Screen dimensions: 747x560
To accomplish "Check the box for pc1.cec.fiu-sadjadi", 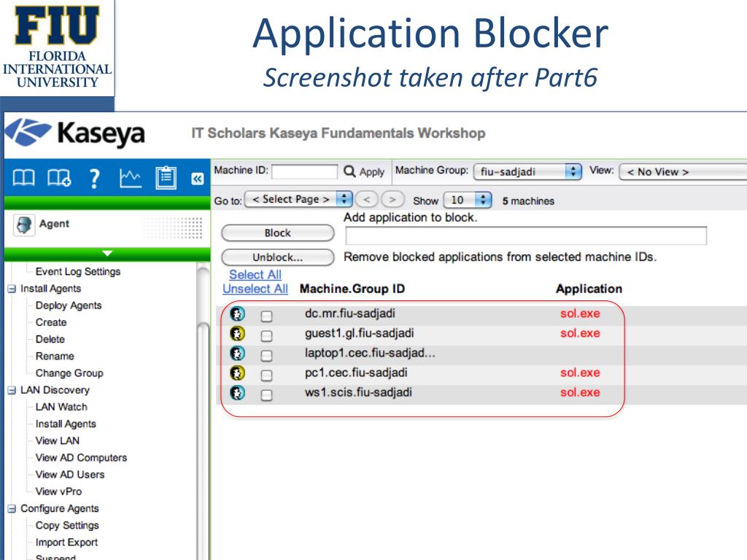I will coord(267,376).
